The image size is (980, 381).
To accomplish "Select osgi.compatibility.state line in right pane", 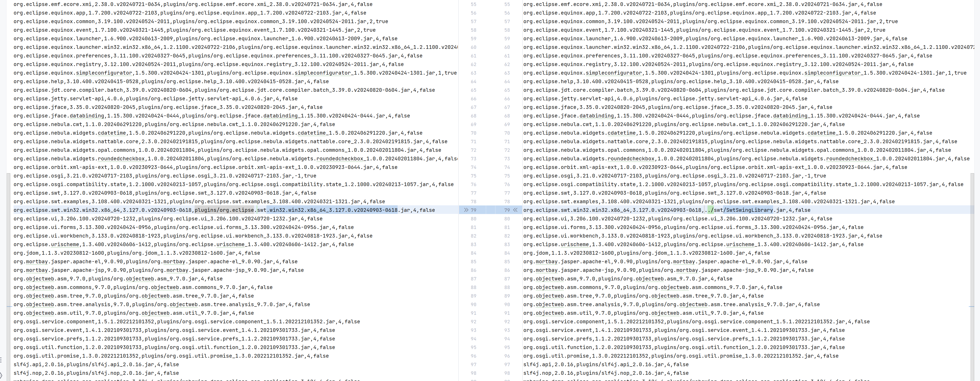I will [743, 185].
